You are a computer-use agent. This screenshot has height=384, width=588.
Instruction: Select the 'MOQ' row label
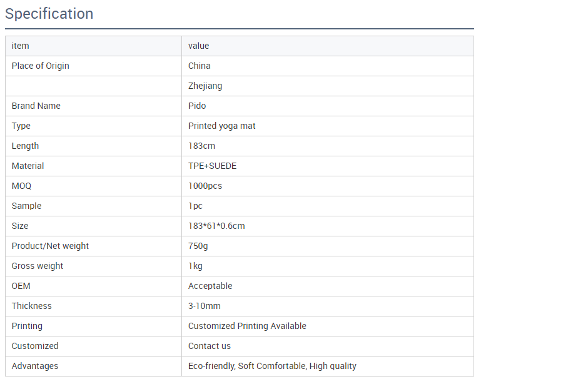pyautogui.click(x=21, y=186)
